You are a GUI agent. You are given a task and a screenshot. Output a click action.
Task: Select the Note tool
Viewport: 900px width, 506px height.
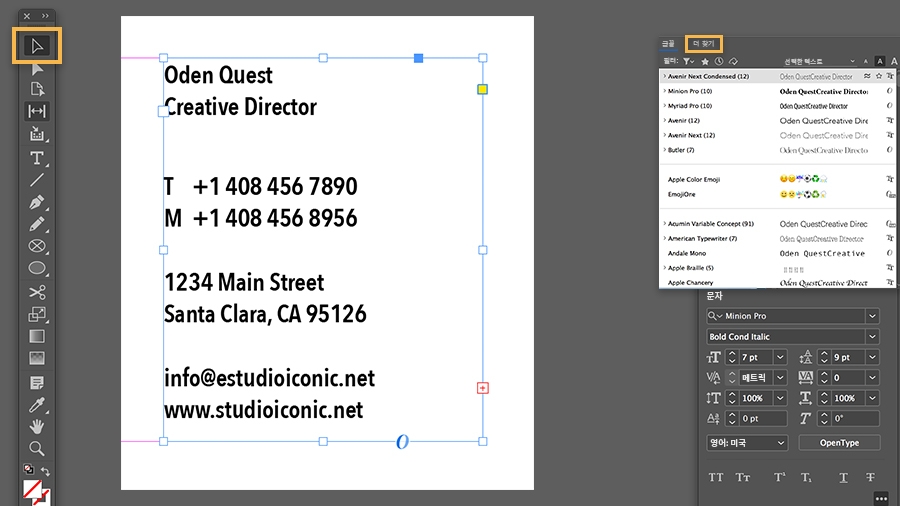click(x=37, y=383)
